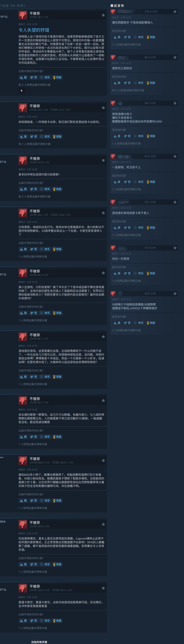This screenshot has height=644, width=184.
Task: Click star icon on the 50.9 小时 recent review
Action: pos(175,293)
